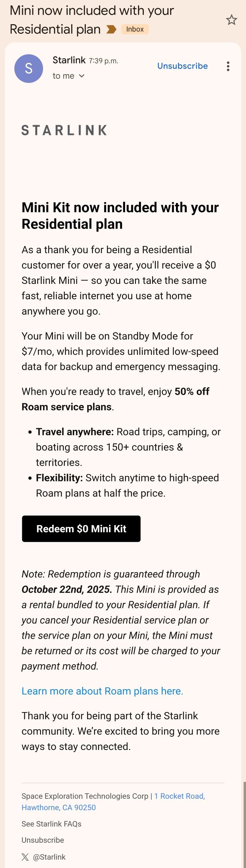
Task: Star this Starlink email
Action: tap(231, 20)
